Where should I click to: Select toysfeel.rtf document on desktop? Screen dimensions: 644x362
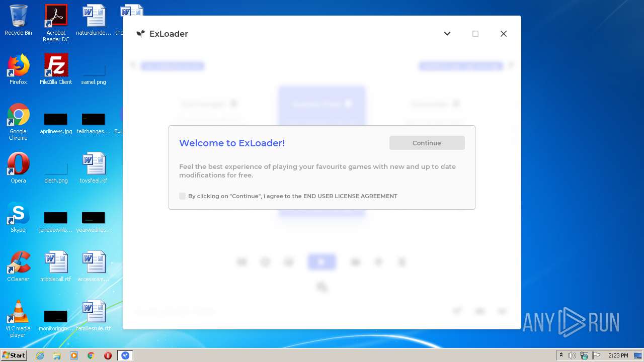pos(94,168)
